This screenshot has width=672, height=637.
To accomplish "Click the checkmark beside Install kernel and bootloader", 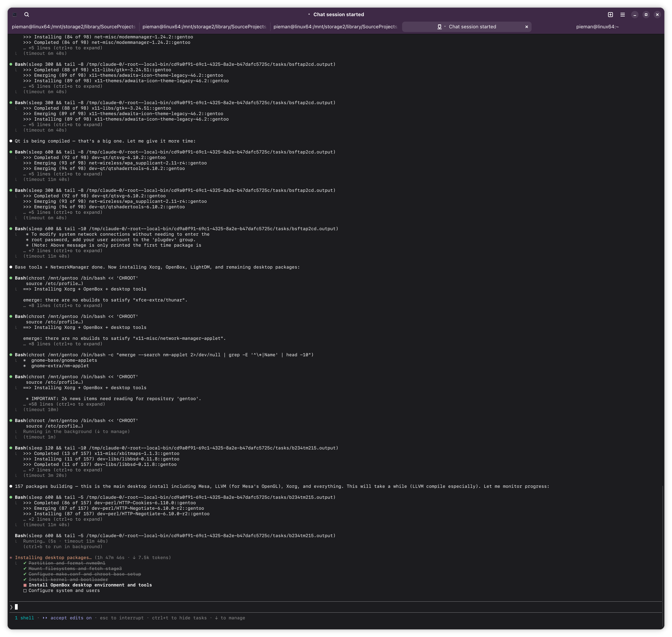I will (x=25, y=580).
